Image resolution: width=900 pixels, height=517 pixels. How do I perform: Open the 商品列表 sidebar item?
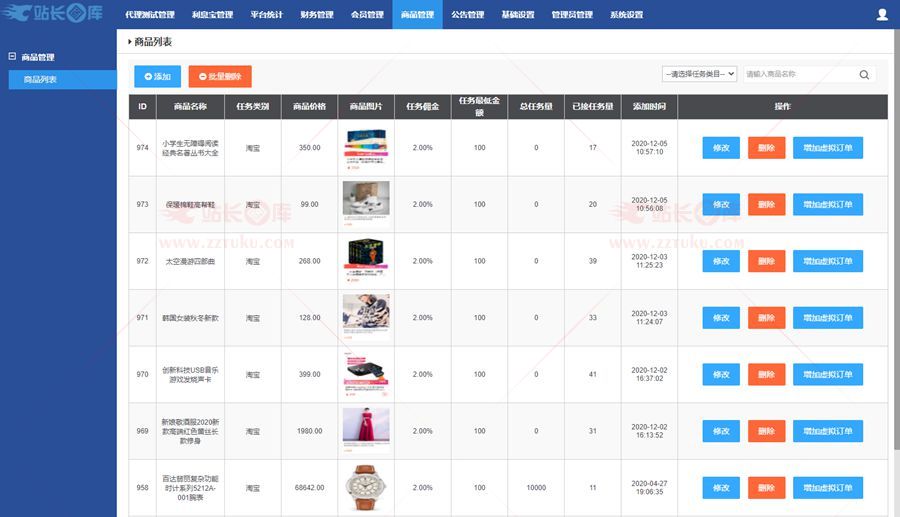click(x=40, y=79)
